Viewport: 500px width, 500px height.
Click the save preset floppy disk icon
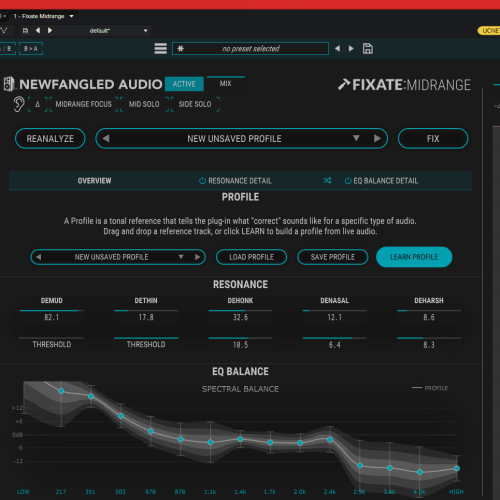368,49
